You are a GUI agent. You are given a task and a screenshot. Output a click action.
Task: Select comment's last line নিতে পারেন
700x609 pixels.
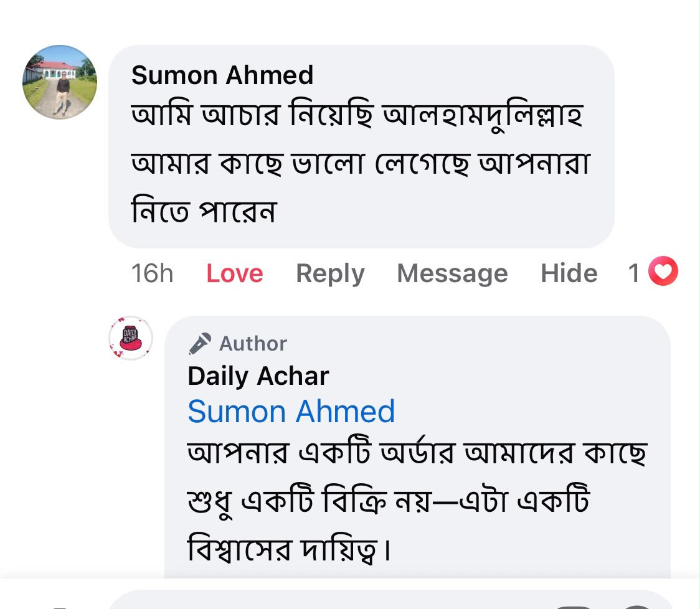coord(204,210)
